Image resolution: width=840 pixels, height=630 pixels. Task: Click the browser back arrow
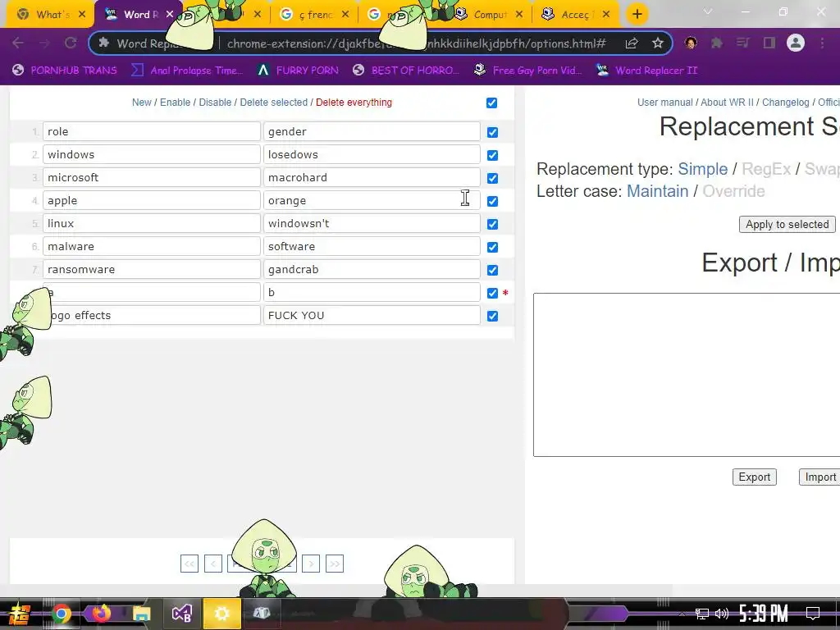click(18, 43)
